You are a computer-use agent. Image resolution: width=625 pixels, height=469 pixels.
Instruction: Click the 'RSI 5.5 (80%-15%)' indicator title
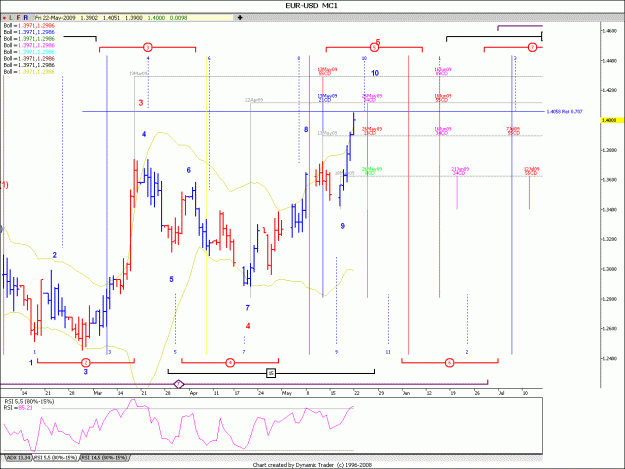pyautogui.click(x=29, y=402)
